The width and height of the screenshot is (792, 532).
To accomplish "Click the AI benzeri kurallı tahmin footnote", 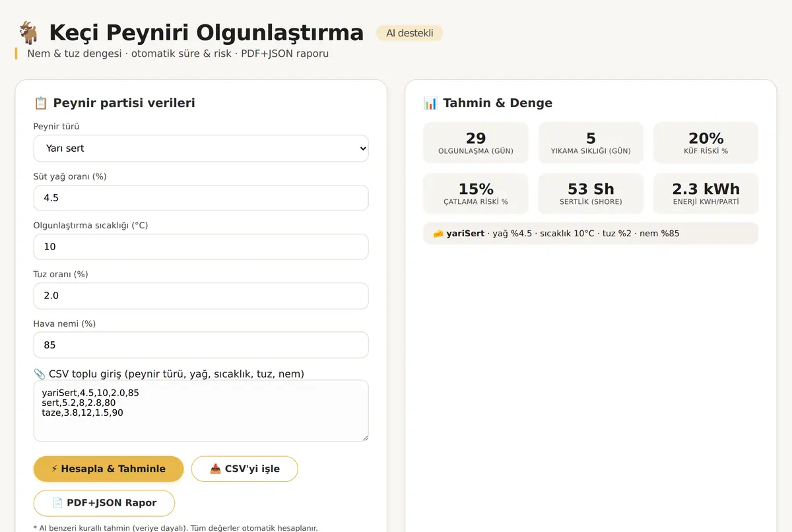I will coord(176,528).
